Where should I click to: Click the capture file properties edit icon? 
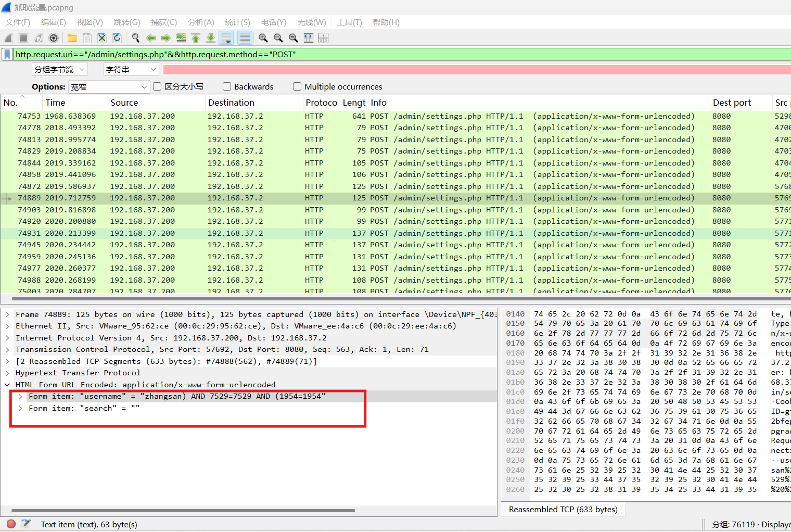point(26,524)
